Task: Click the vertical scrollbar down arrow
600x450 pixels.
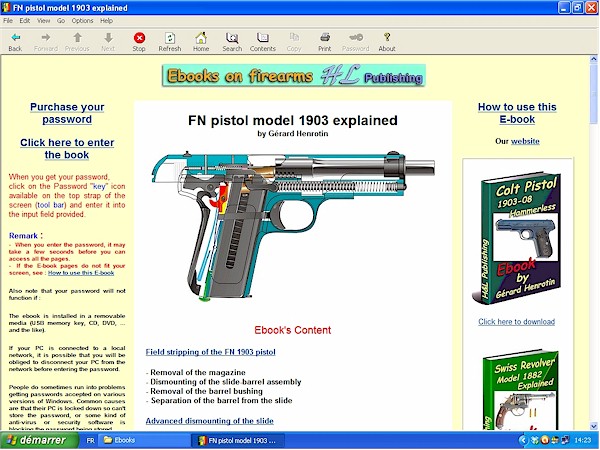Action: coord(593,426)
